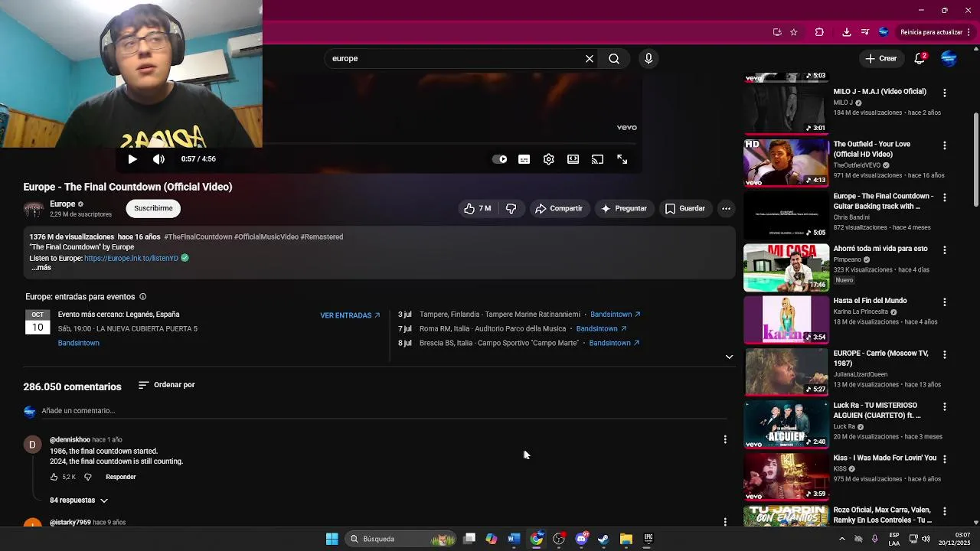Open the Europe channel avatar
This screenshot has height=551, width=980.
33,209
